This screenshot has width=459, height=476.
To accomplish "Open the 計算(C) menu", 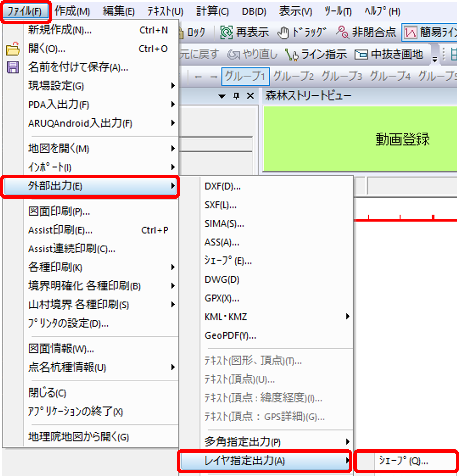I will coord(212,11).
